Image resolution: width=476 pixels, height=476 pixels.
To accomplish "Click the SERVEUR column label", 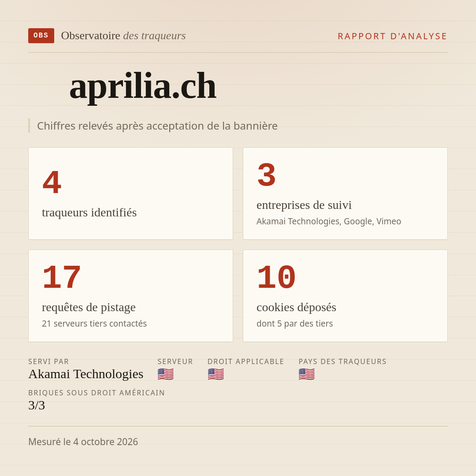I will [175, 361].
